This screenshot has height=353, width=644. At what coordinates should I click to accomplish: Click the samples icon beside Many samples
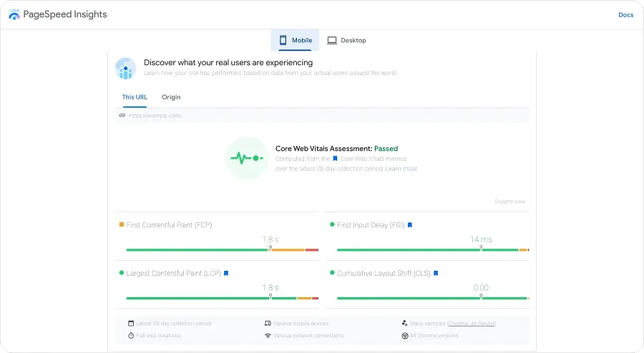404,323
